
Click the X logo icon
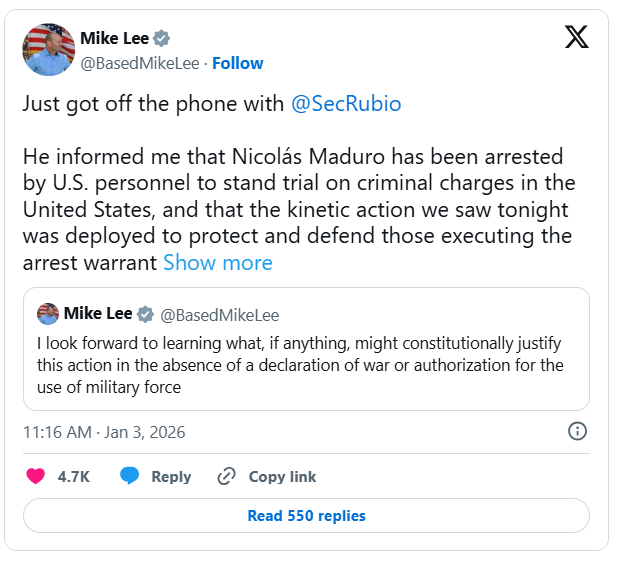click(x=577, y=39)
